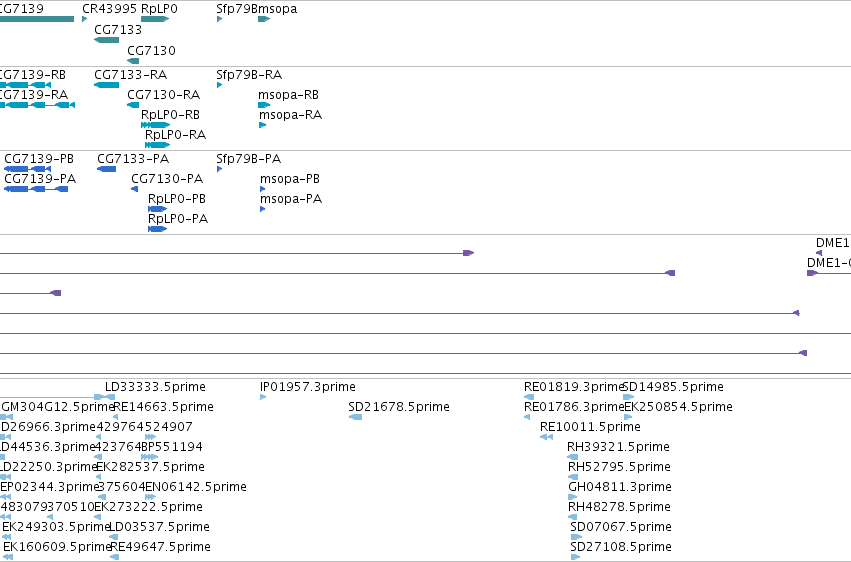Screen dimensions: 851x562
Task: Select the Sfp79B-PA protein label
Action: (249, 159)
